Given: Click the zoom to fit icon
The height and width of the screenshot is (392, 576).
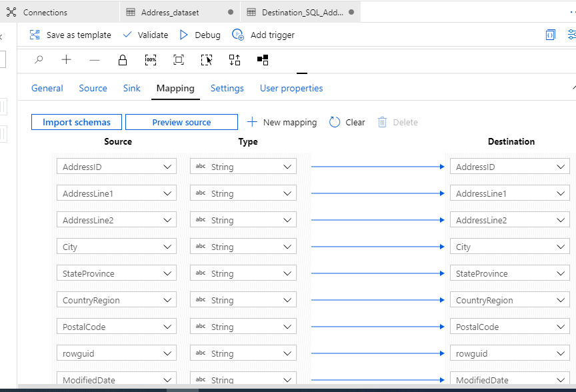Looking at the screenshot, I should [179, 60].
